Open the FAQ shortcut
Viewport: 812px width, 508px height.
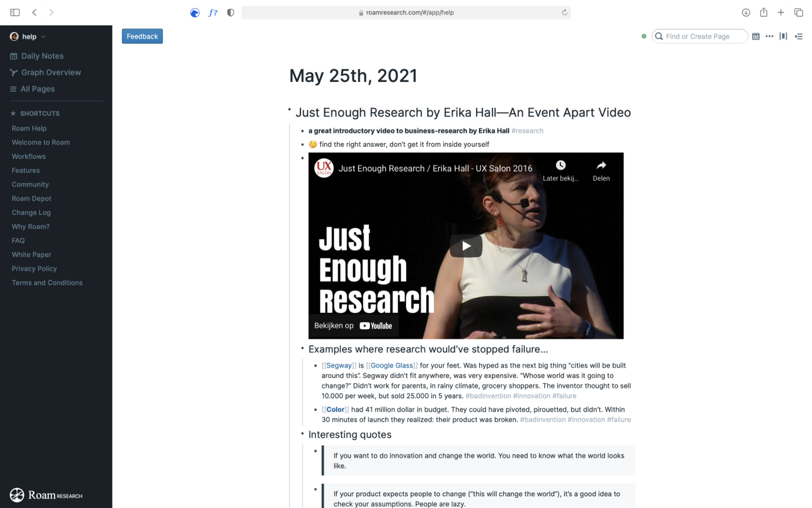18,240
